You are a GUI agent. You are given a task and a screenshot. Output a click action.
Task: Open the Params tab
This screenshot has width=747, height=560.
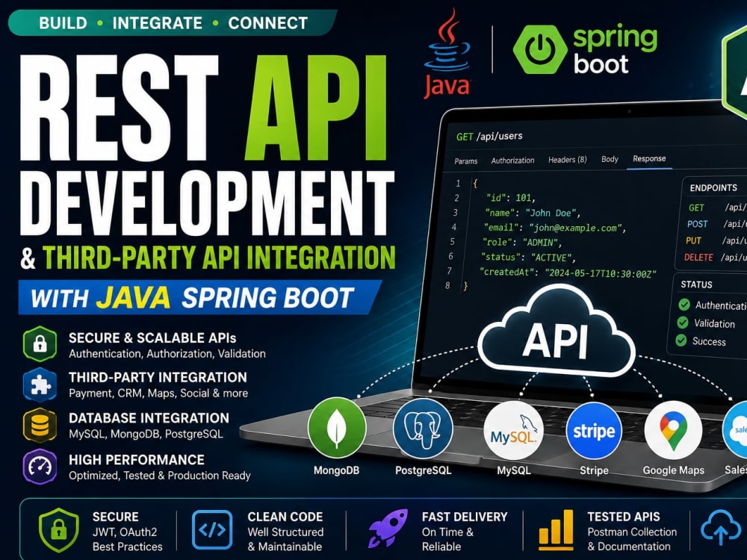click(x=466, y=161)
